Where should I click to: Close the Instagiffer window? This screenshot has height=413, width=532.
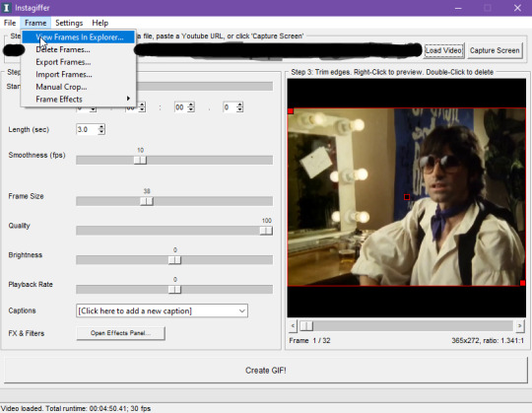(517, 8)
